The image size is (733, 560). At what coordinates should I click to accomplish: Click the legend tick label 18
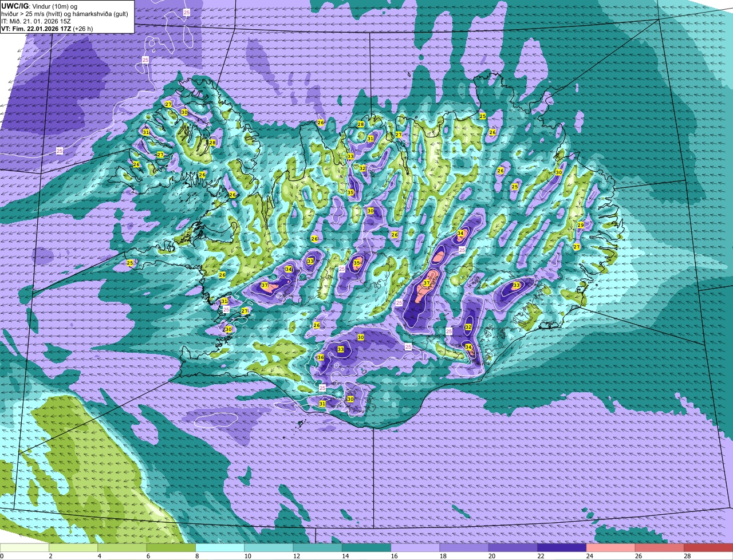click(443, 556)
